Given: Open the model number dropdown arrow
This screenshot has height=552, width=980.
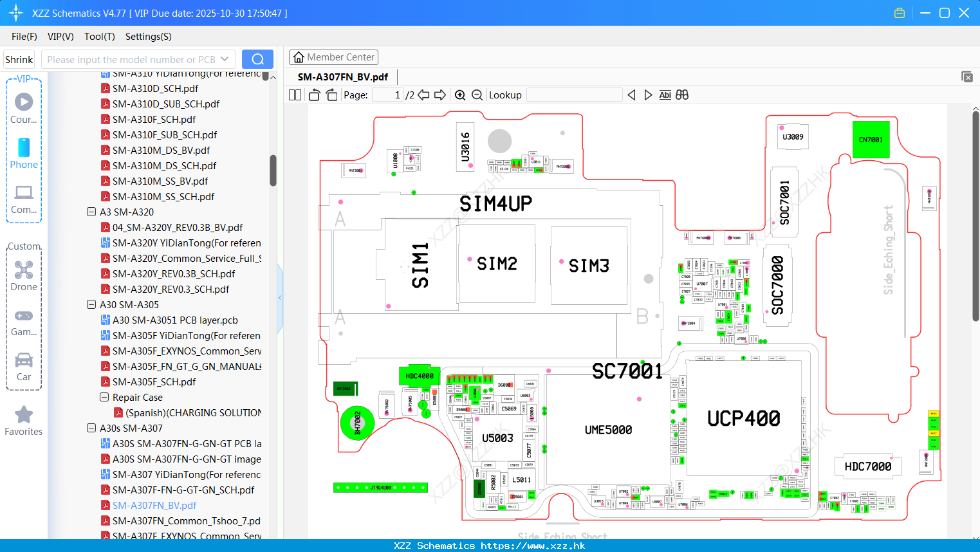Looking at the screenshot, I should [225, 59].
